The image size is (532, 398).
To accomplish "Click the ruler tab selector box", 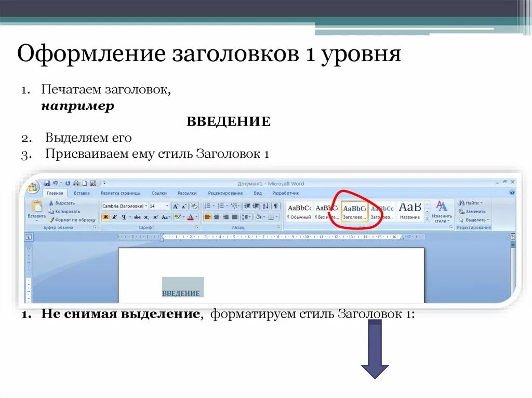I will click(x=29, y=237).
